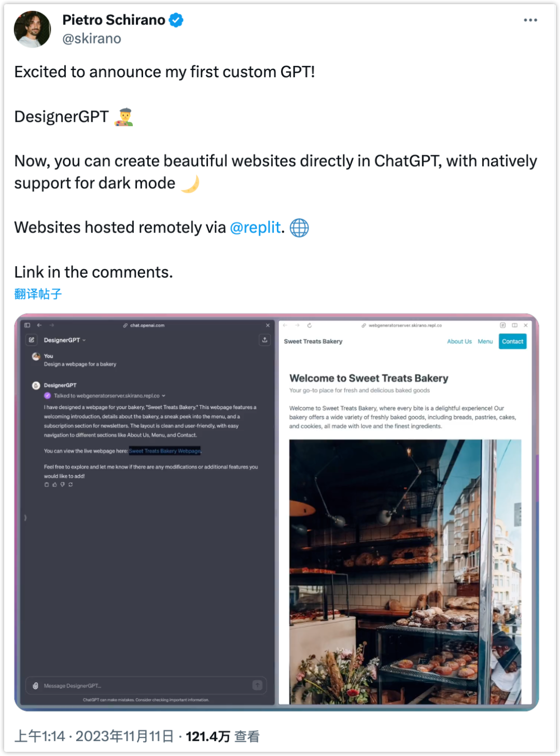Click Pietro Schirano's profile avatar
This screenshot has width=560, height=756.
(32, 30)
